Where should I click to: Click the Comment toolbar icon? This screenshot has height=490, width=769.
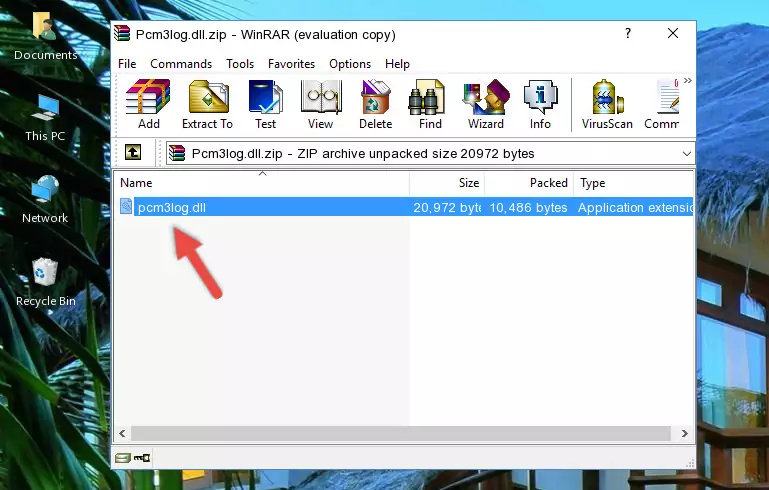pyautogui.click(x=662, y=104)
